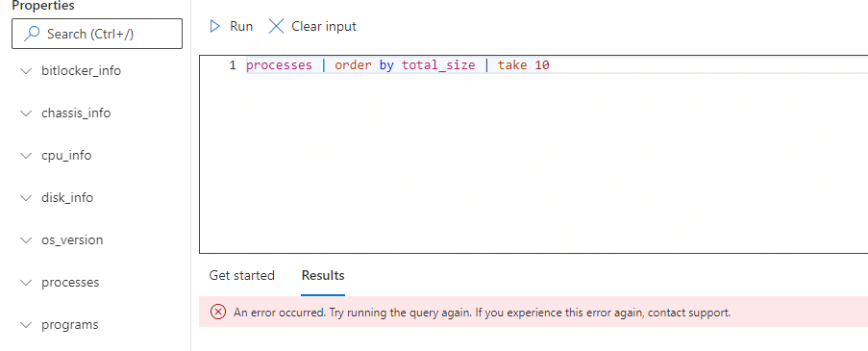Click the red error icon in results
This screenshot has height=351, width=868.
coord(218,313)
